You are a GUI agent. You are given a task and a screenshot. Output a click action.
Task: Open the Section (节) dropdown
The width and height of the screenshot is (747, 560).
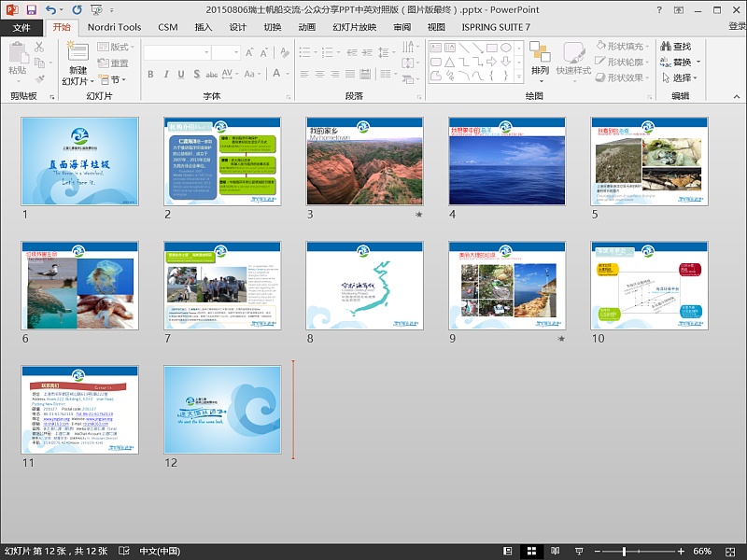click(112, 79)
